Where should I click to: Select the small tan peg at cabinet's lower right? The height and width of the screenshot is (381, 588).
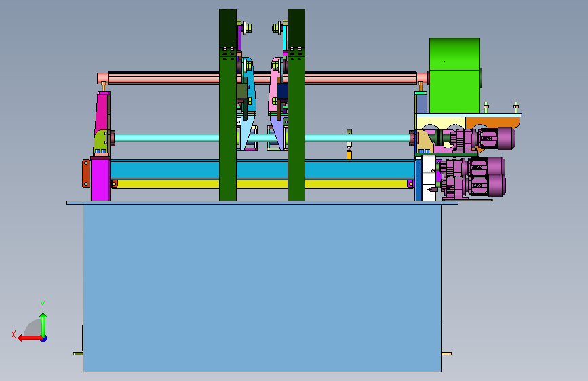point(446,353)
